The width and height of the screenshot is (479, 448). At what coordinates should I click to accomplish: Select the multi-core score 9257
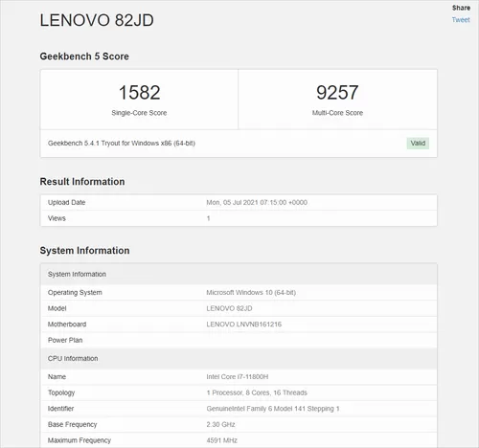click(337, 93)
